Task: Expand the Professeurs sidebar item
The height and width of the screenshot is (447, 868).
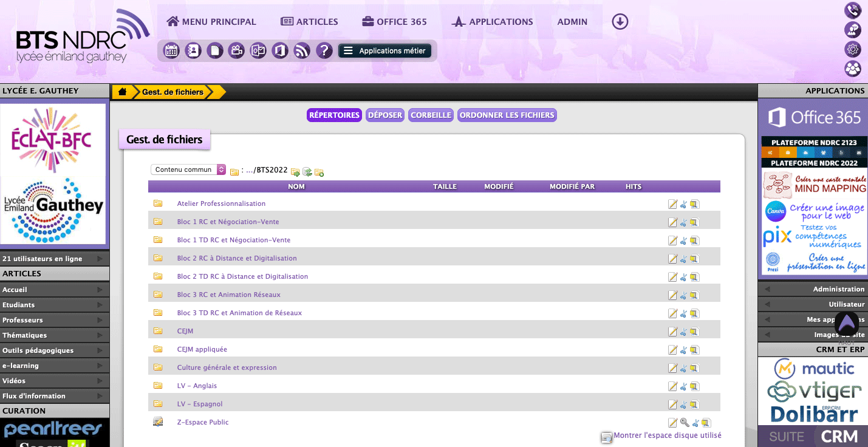Action: point(55,320)
